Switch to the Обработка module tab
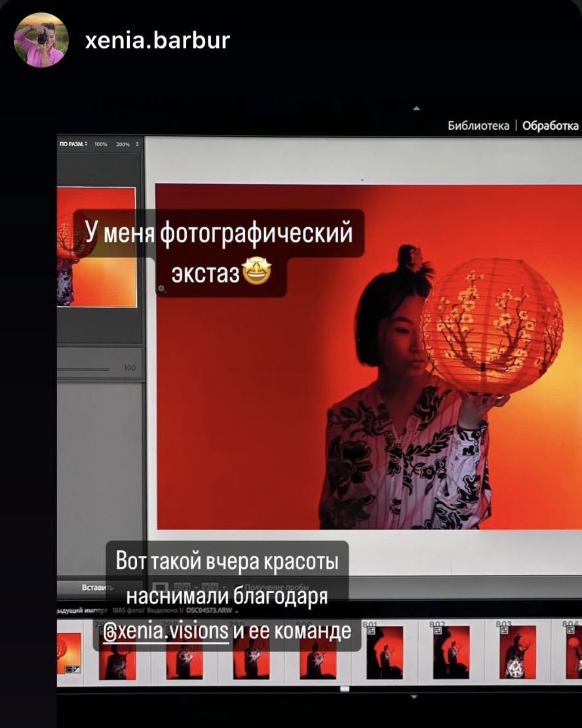This screenshot has width=582, height=728. 551,126
